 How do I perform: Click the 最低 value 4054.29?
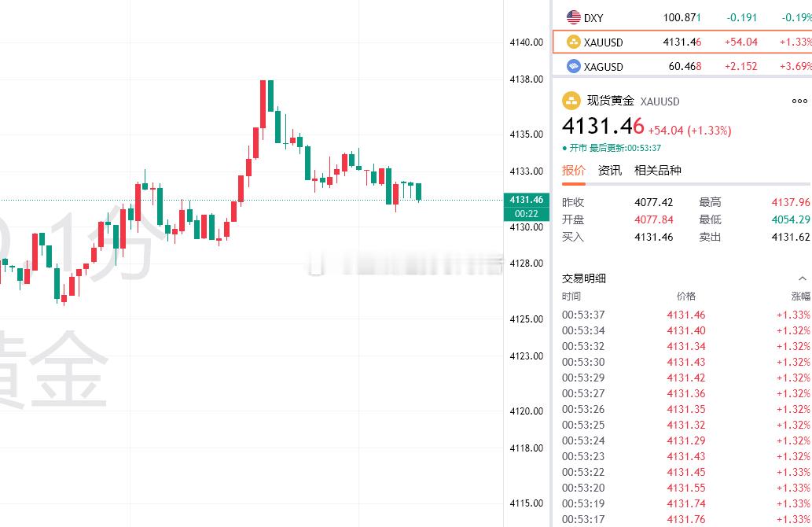click(791, 219)
